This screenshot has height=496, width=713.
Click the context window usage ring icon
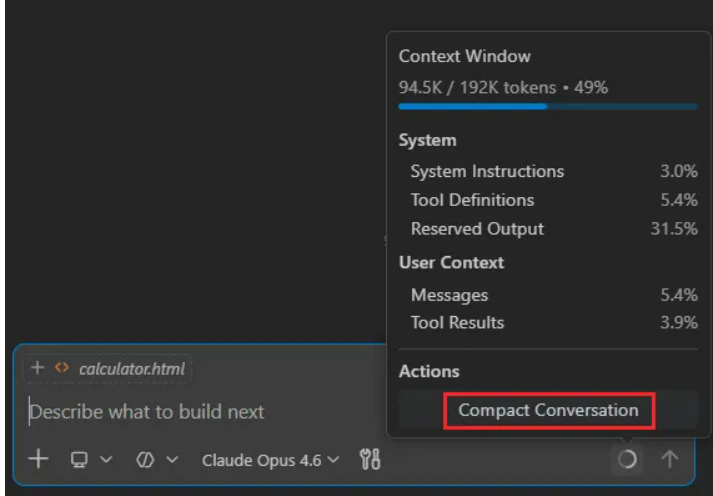pyautogui.click(x=627, y=459)
